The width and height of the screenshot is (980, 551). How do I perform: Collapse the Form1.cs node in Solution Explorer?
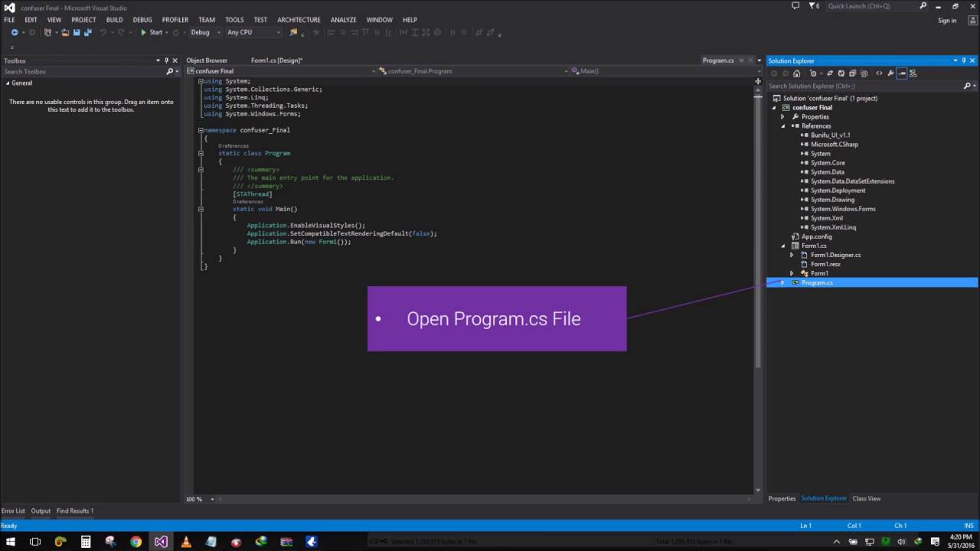click(x=782, y=246)
